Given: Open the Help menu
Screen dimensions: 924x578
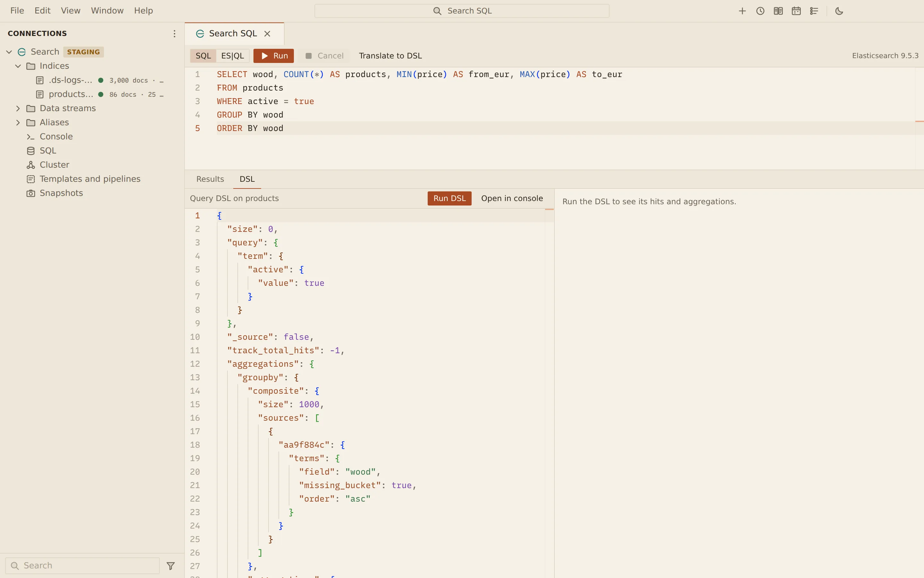Looking at the screenshot, I should tap(143, 11).
